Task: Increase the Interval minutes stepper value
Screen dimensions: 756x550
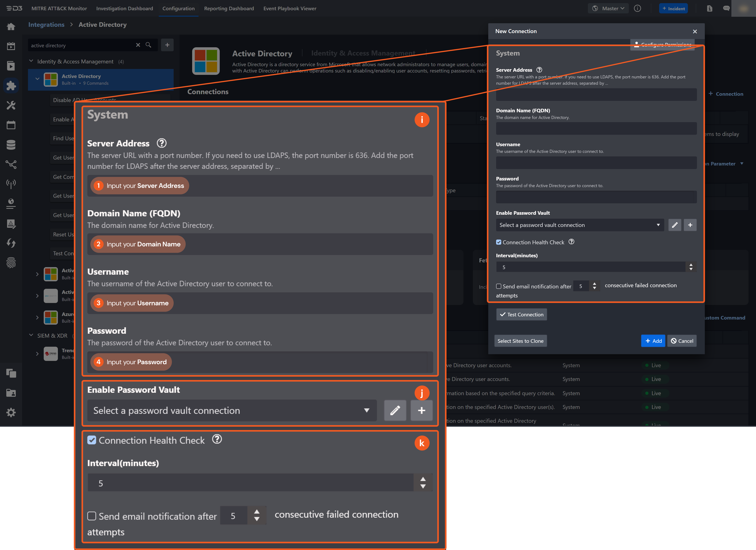Action: [x=691, y=265]
